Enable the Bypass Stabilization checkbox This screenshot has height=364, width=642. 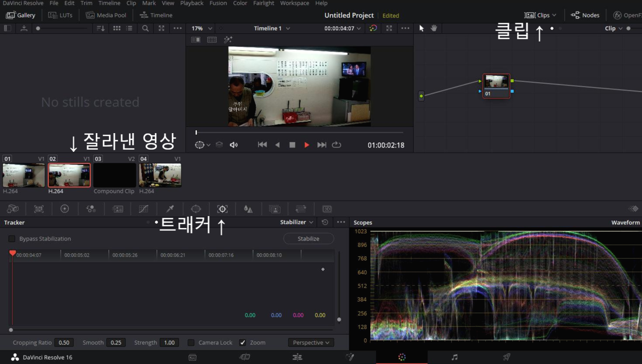click(12, 238)
